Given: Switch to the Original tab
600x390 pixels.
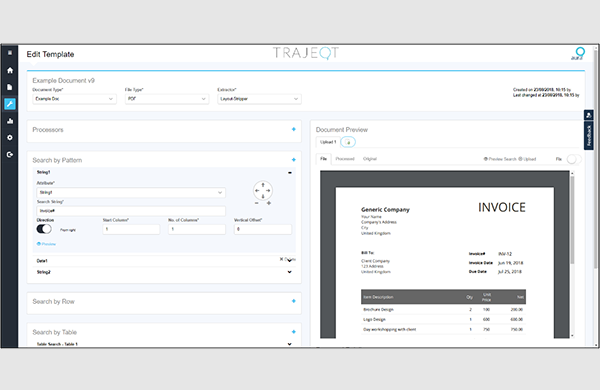Looking at the screenshot, I should point(370,159).
